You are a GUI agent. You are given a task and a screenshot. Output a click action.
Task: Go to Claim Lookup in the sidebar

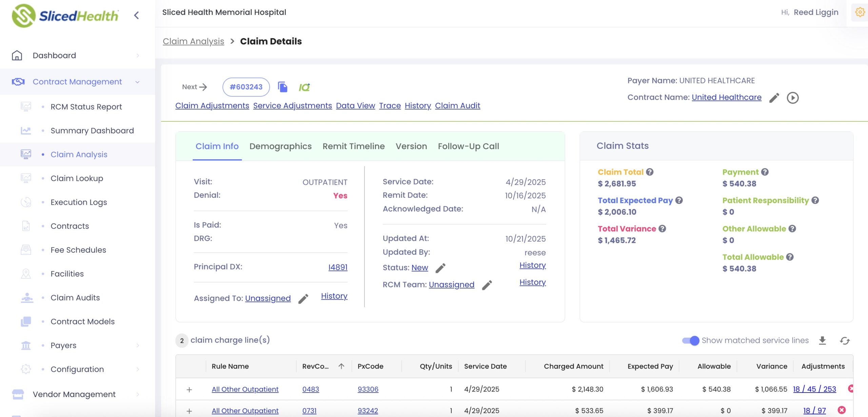click(77, 178)
